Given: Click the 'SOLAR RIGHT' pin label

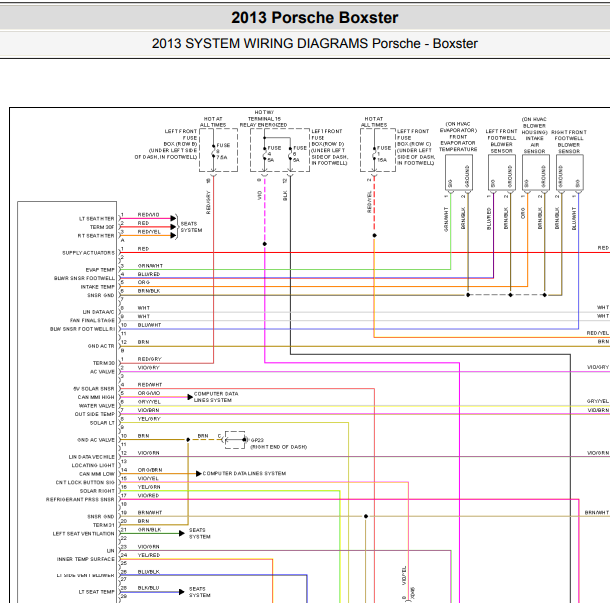Looking at the screenshot, I should (97, 491).
